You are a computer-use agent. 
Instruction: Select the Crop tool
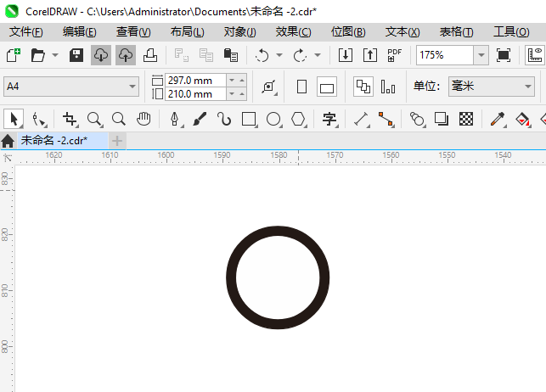(70, 120)
